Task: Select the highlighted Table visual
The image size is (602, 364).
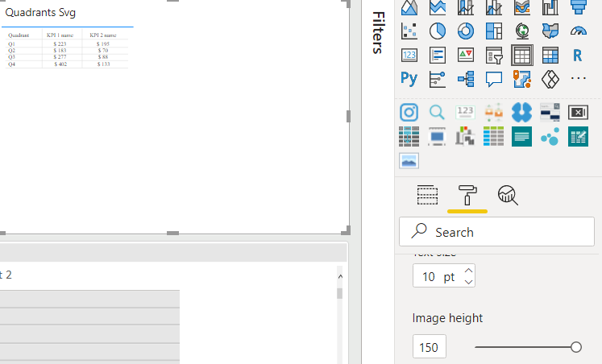Action: 522,56
